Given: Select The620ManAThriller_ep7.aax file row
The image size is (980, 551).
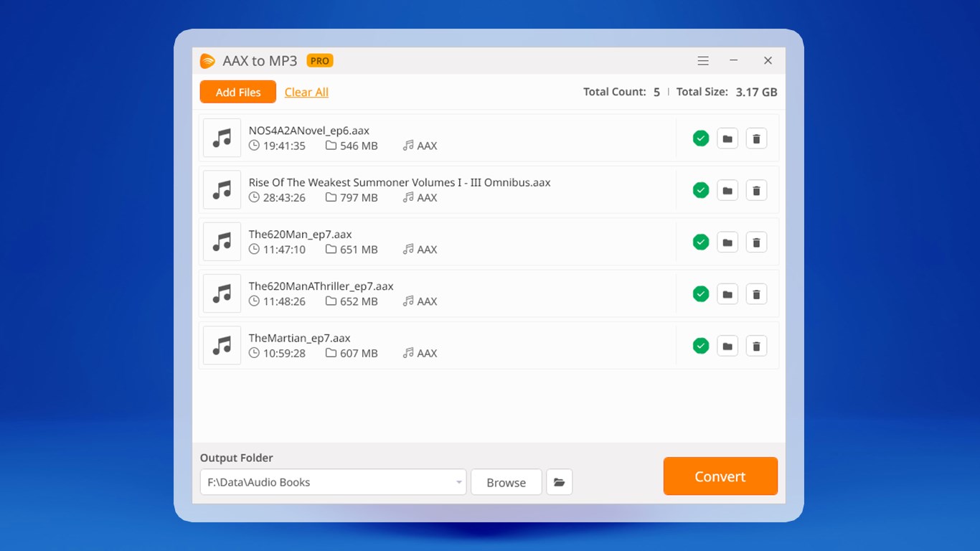Looking at the screenshot, I should [489, 293].
